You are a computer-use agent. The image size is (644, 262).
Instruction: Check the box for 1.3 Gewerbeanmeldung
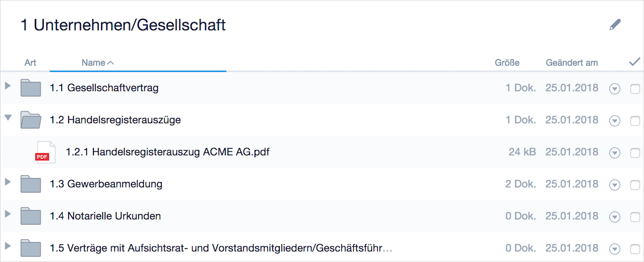tap(635, 185)
